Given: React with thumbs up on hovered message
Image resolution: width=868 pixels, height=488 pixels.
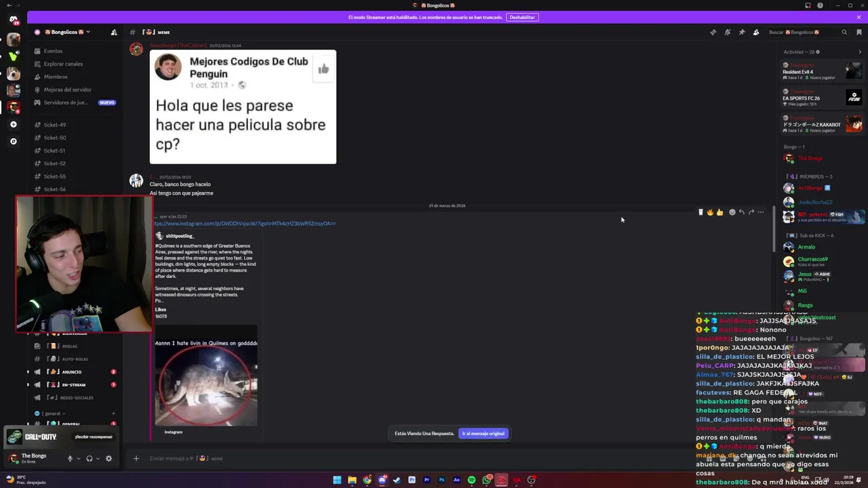Looking at the screenshot, I should pos(719,212).
